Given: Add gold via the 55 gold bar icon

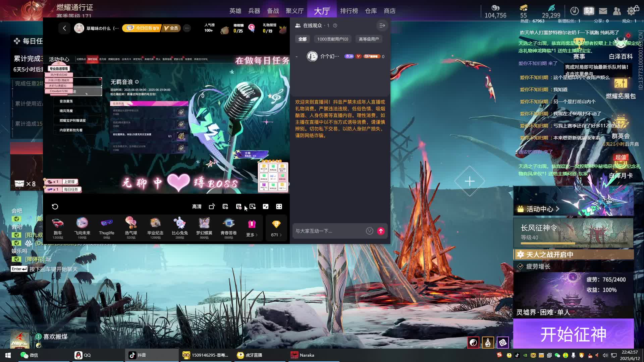Looking at the screenshot, I should coord(524,8).
